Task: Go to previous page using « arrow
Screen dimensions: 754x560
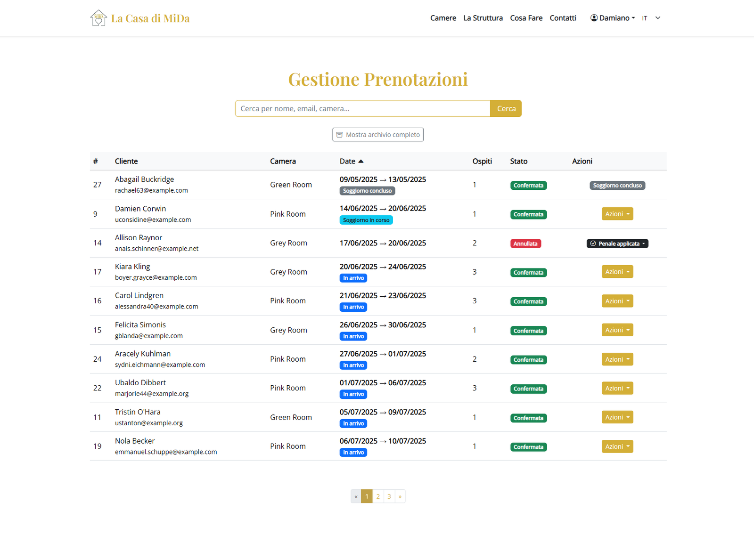Action: pos(356,496)
